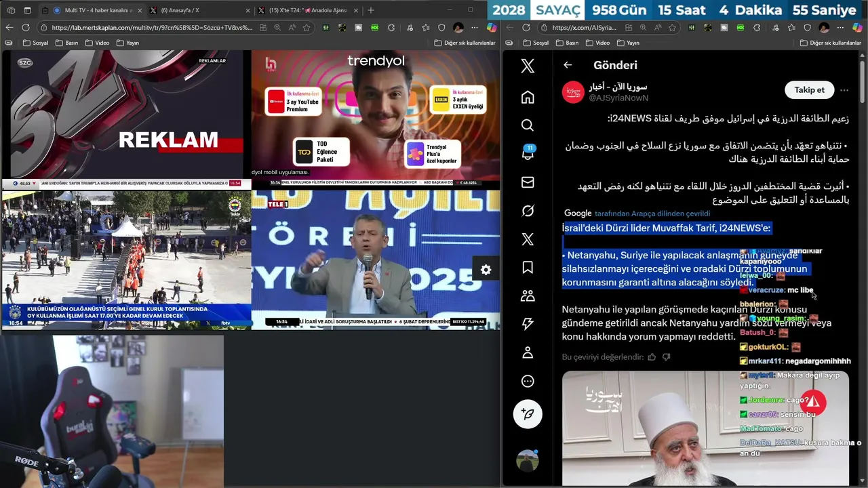Select the FBTV general assembly stream tile
The height and width of the screenshot is (488, 868).
(126, 260)
